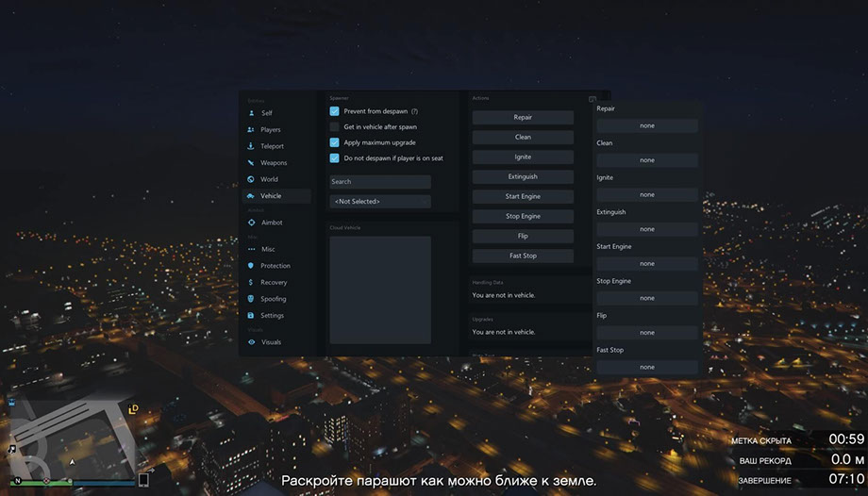
Task: Disable Apply maximum upgrade checkbox
Action: 335,142
